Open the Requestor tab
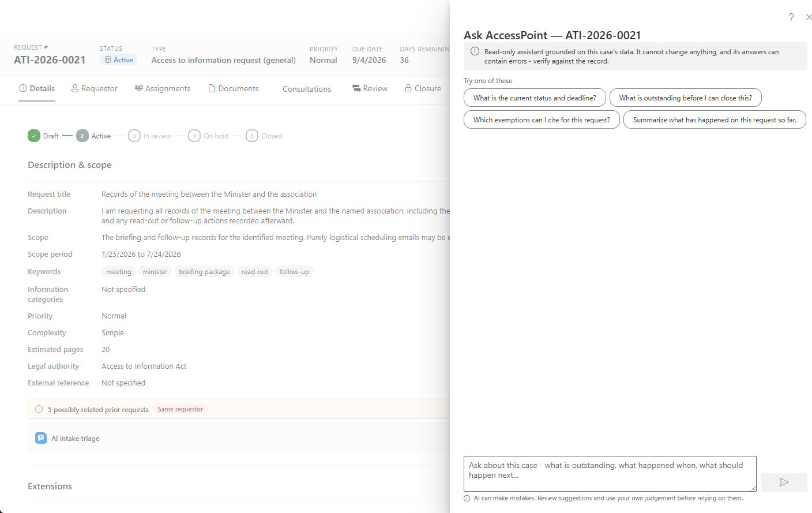This screenshot has height=513, width=812. [94, 88]
